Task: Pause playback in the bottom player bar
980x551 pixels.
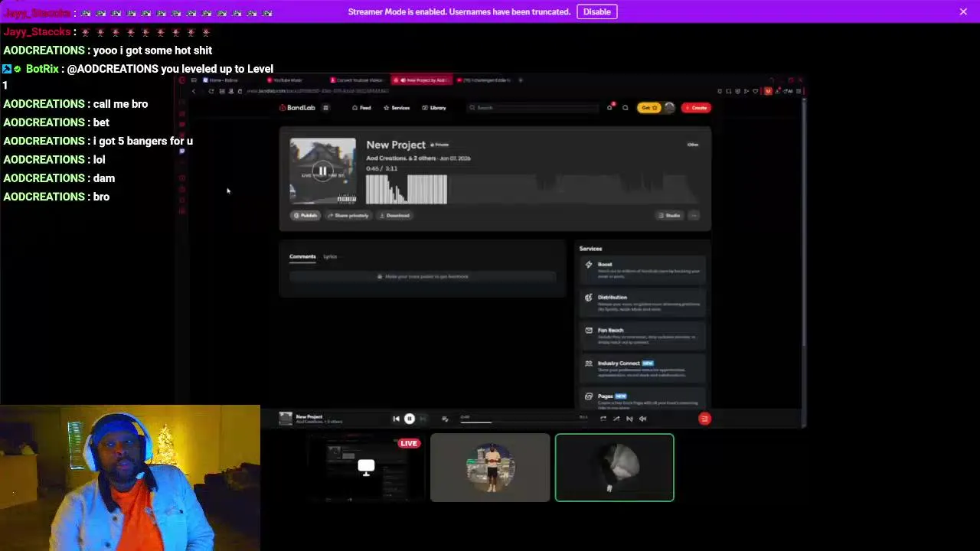Action: 410,419
